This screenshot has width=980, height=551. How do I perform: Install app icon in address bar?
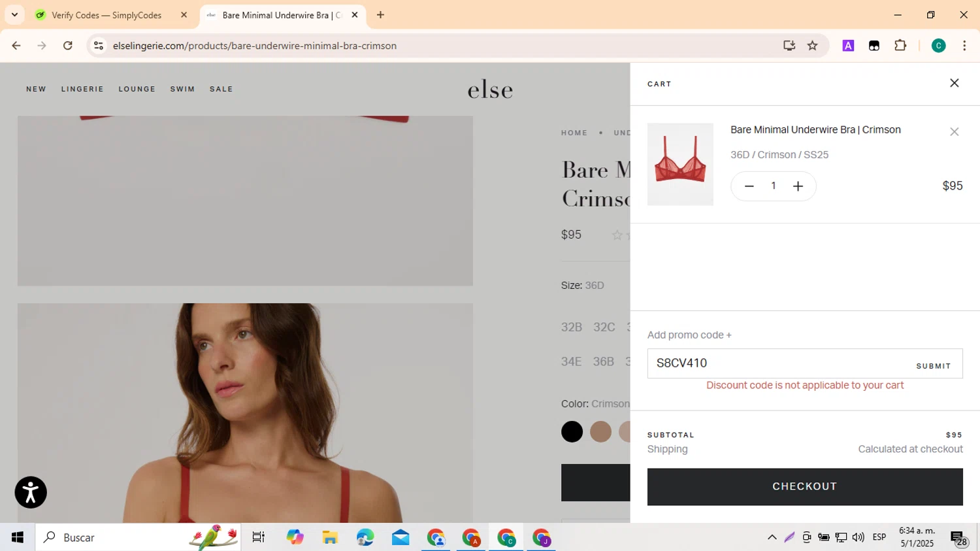[x=789, y=46]
